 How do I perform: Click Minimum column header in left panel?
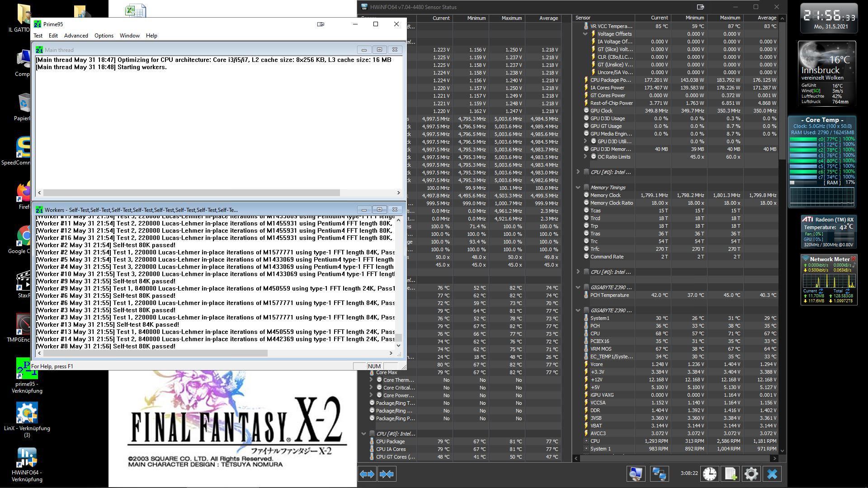[471, 18]
